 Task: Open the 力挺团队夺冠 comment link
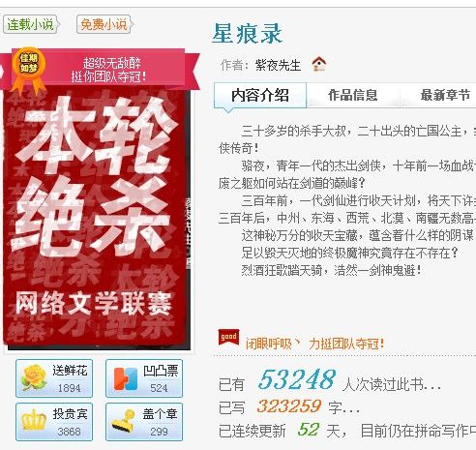point(346,344)
